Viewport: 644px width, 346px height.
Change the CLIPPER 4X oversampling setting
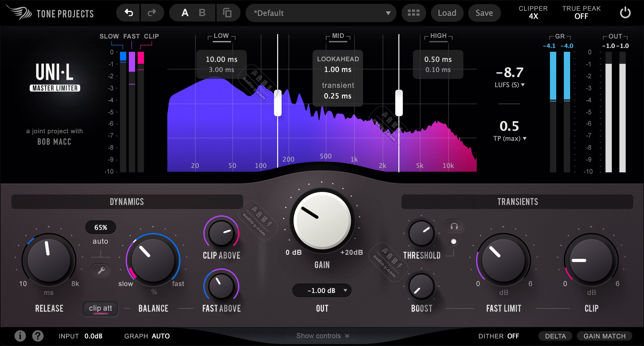pos(533,13)
